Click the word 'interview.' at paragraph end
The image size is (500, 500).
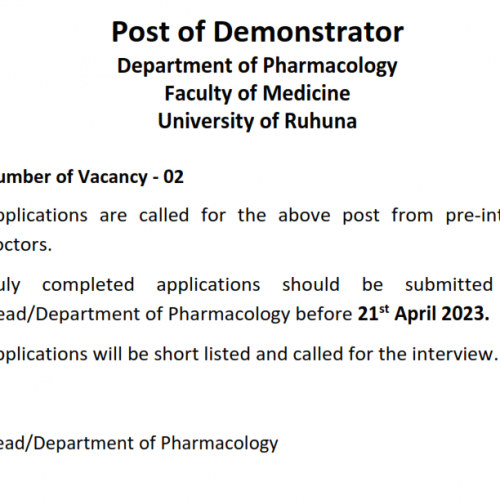(x=455, y=354)
